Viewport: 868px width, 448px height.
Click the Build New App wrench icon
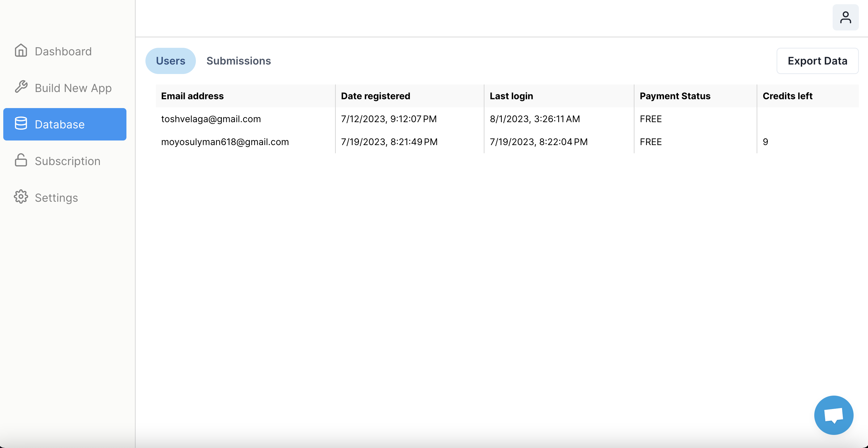click(x=21, y=87)
